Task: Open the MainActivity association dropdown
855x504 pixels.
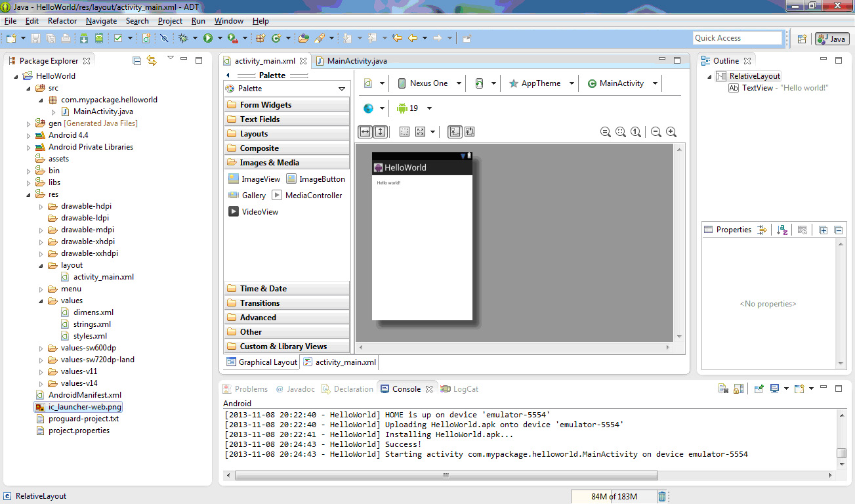Action: (621, 83)
